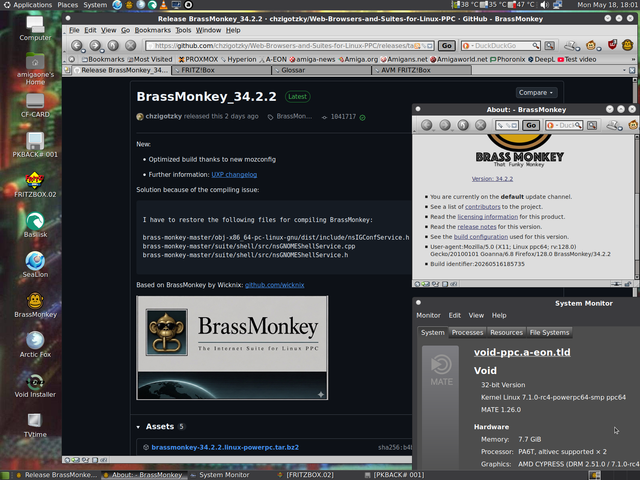The height and width of the screenshot is (480, 640).
Task: Open the Computer desktop icon
Action: click(35, 29)
